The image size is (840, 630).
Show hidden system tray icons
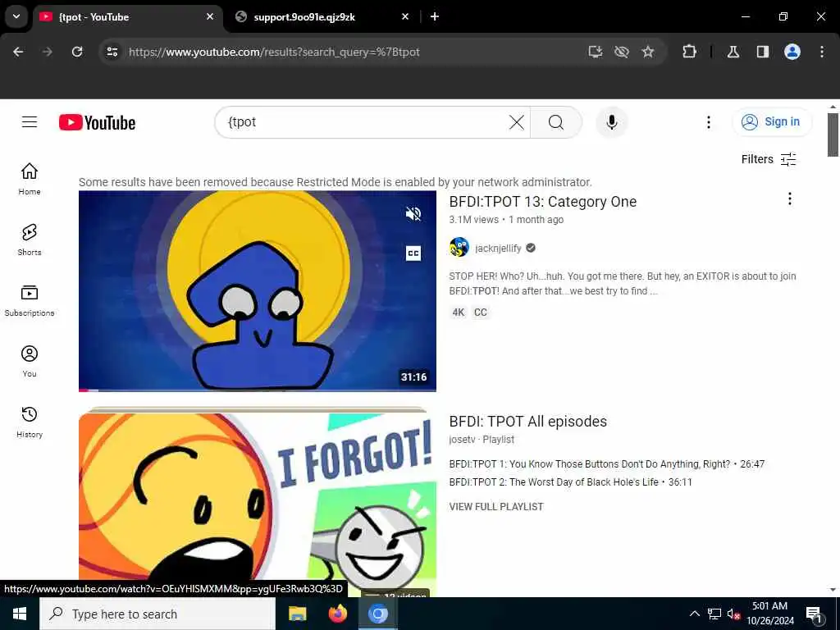(x=694, y=614)
